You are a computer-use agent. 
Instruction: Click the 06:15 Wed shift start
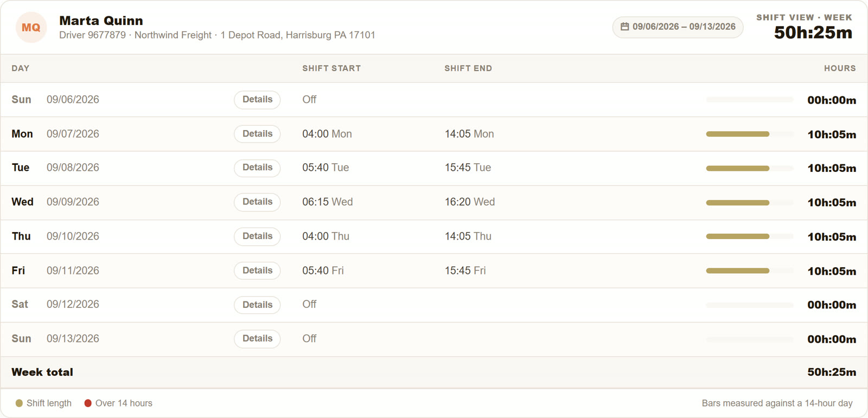tap(328, 202)
